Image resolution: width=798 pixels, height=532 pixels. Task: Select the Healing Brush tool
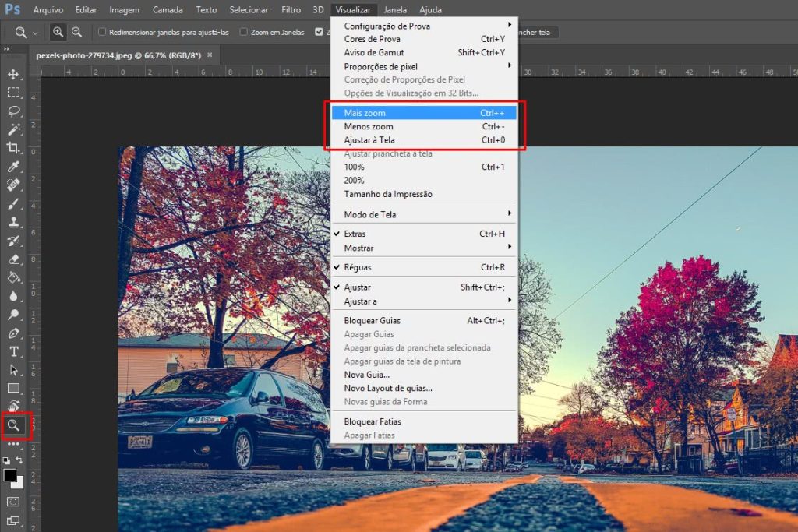[14, 185]
